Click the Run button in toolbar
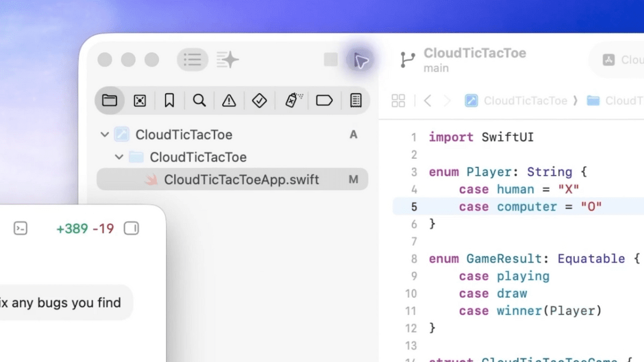 tap(361, 60)
